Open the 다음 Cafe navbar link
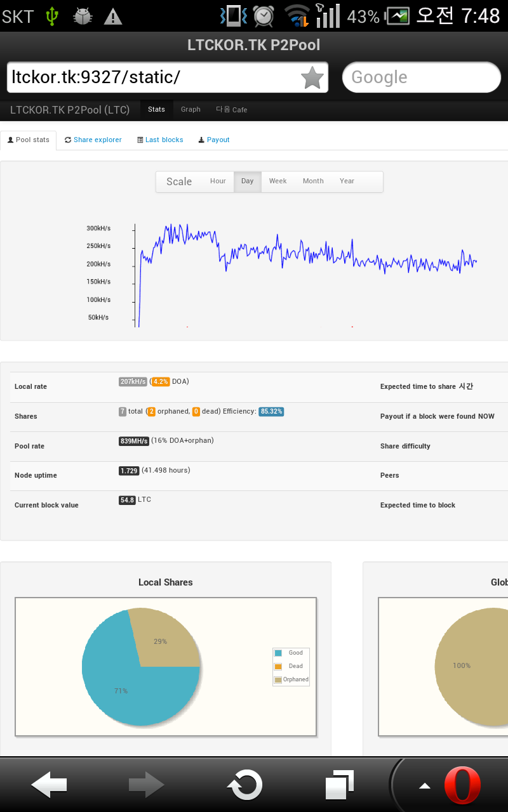Viewport: 508px width, 812px height. tap(232, 109)
